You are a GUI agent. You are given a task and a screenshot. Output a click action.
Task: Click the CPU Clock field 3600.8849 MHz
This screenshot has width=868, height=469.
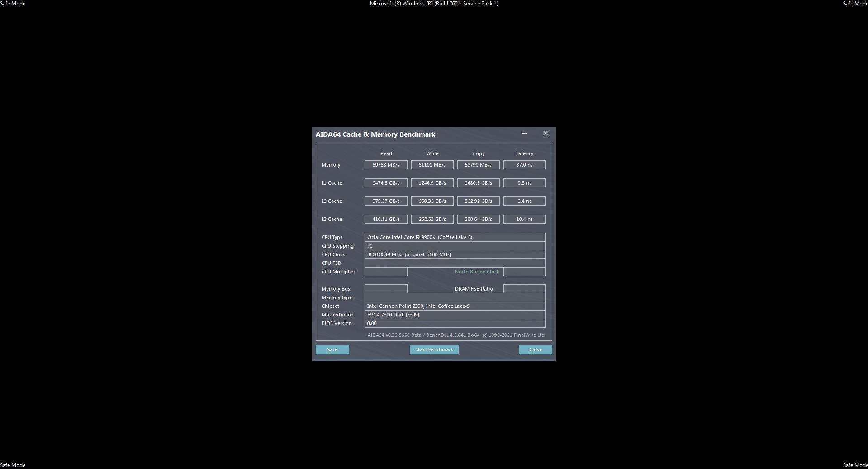tap(455, 254)
